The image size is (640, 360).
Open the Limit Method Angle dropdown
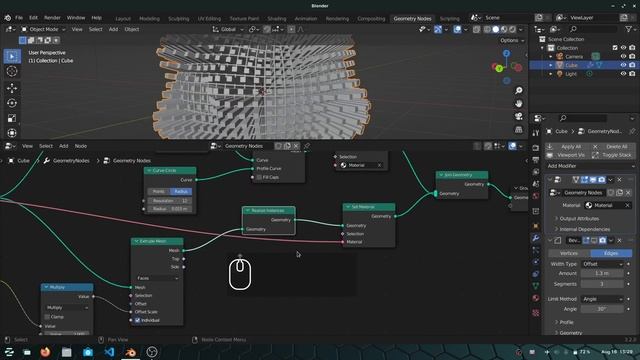coord(602,299)
